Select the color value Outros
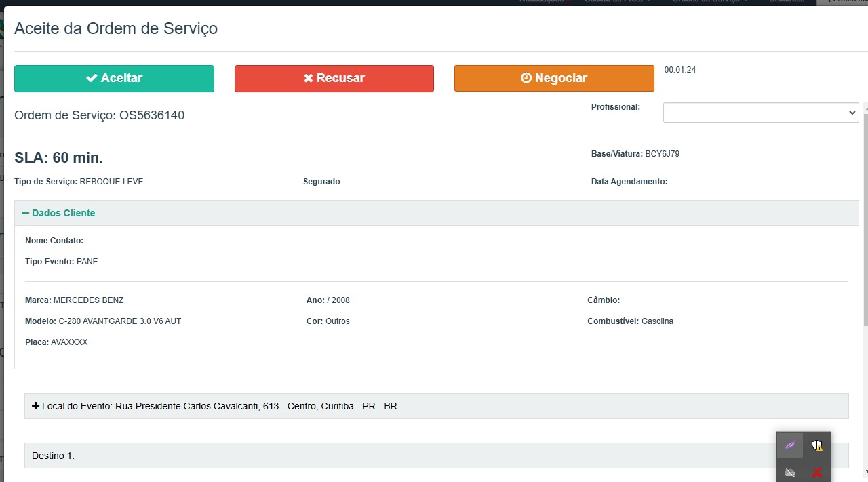 [x=338, y=321]
